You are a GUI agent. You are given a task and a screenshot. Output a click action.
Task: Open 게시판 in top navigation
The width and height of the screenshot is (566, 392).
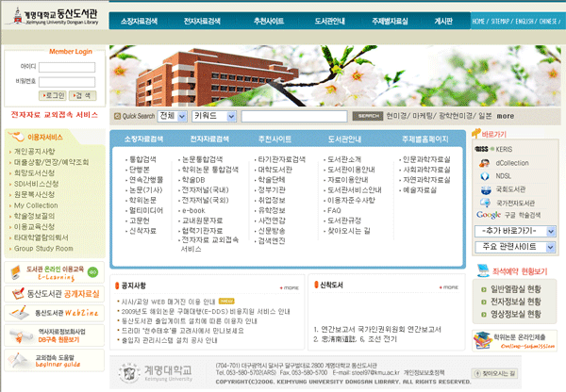(443, 22)
